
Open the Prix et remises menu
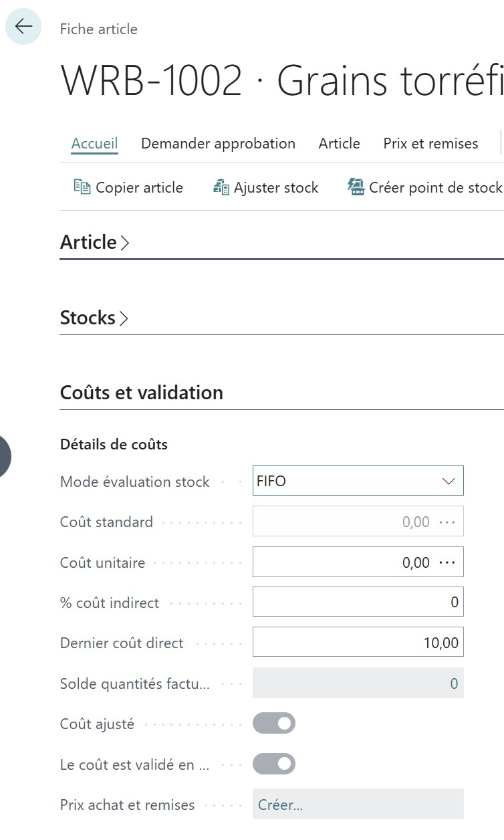coord(430,144)
